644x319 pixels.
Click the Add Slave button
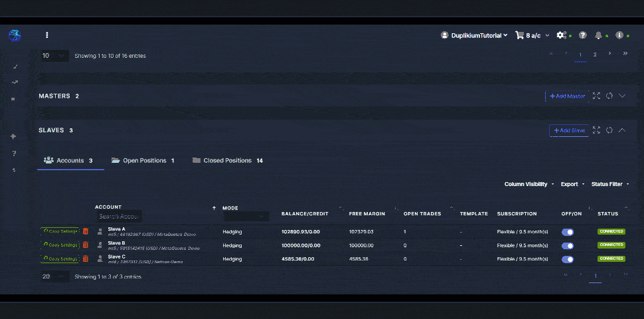click(x=569, y=130)
